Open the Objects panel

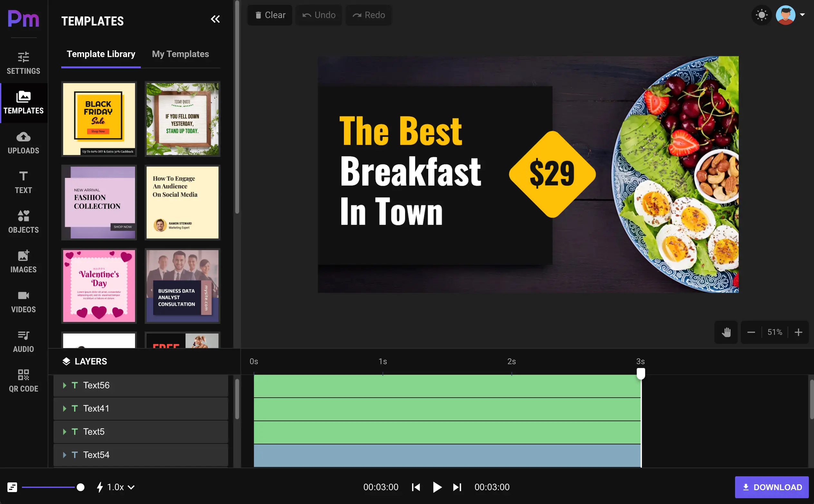pyautogui.click(x=24, y=221)
